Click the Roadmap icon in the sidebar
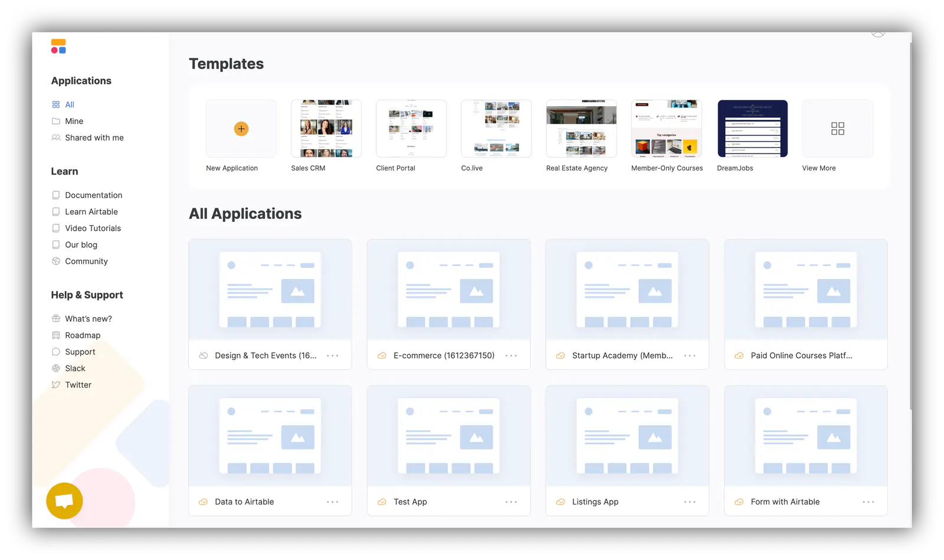 (56, 335)
